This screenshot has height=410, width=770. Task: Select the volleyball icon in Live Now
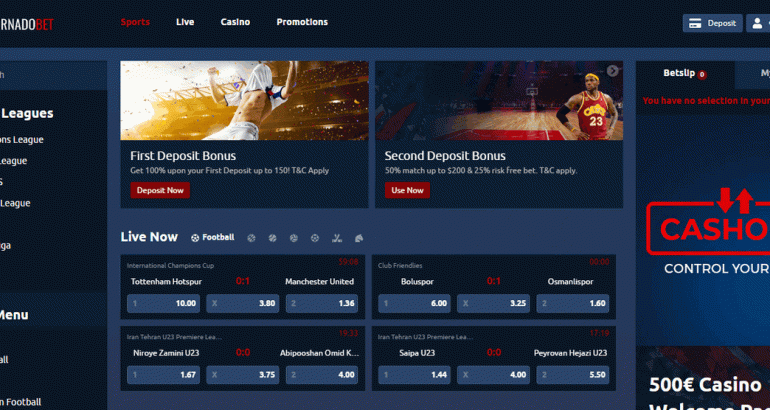tap(294, 238)
